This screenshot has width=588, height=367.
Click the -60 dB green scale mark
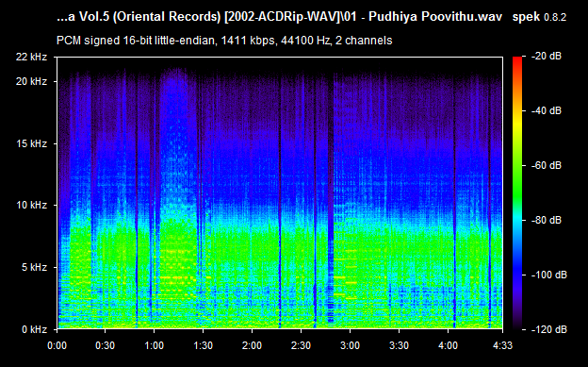[546, 165]
